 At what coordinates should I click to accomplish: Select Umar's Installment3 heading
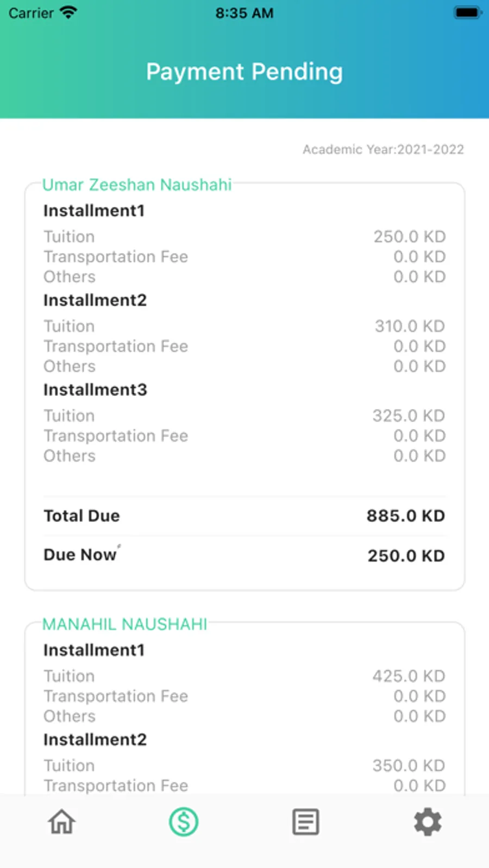pyautogui.click(x=95, y=390)
